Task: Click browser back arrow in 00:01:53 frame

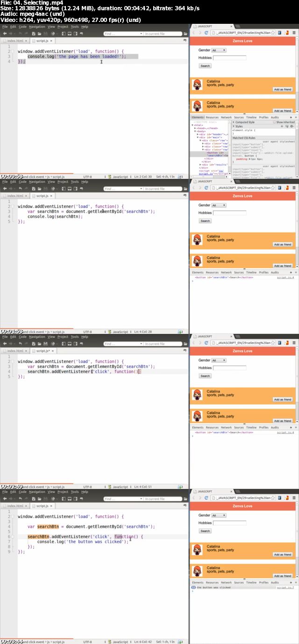Action: coord(194,189)
